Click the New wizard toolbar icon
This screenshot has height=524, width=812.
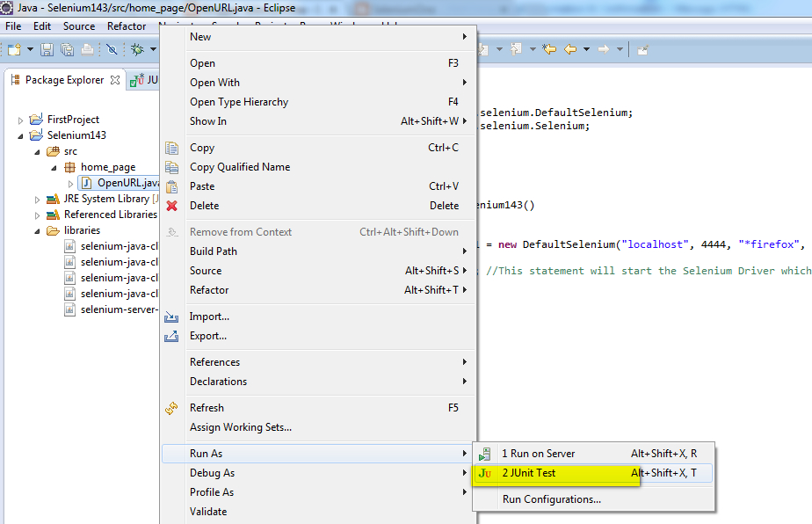tap(14, 49)
